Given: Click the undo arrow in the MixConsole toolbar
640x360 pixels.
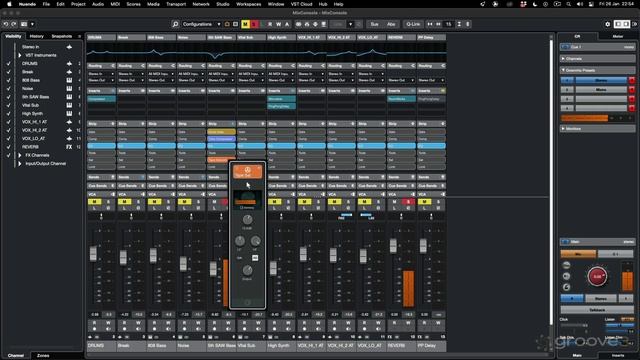Looking at the screenshot, I should (x=6, y=24).
